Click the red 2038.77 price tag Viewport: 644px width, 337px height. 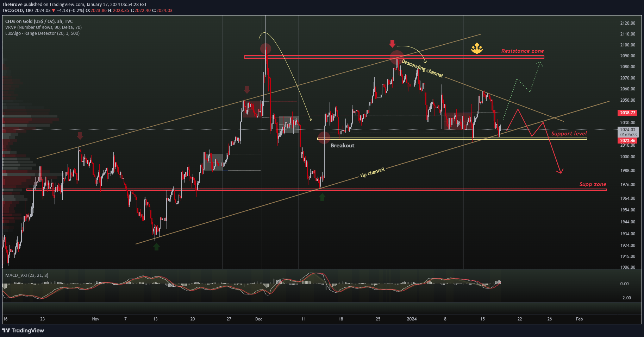(x=628, y=113)
